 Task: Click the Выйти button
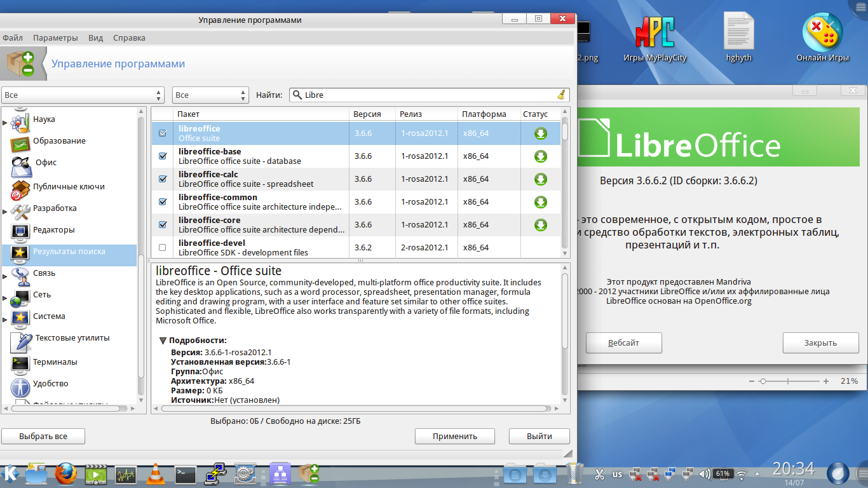pos(539,437)
